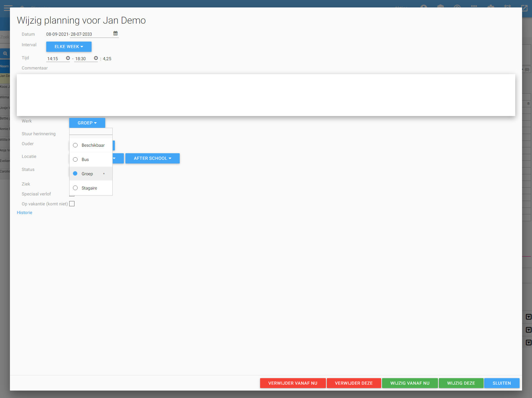Open the calendar date picker icon

click(x=115, y=34)
